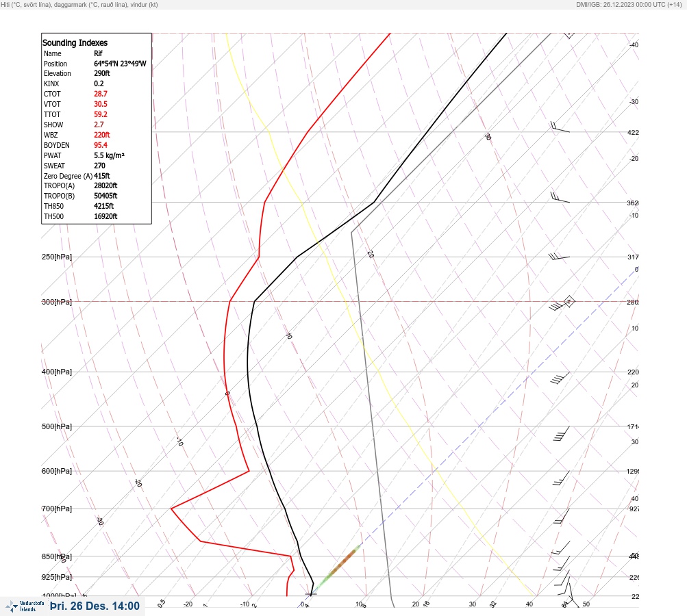The image size is (687, 616).
Task: Click the wind barb at 600 hPa
Action: point(561,478)
